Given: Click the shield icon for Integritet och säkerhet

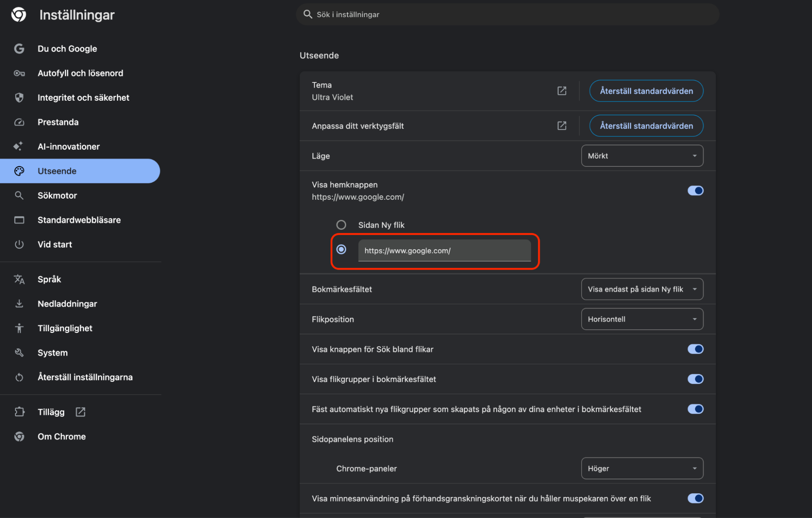Looking at the screenshot, I should [19, 97].
